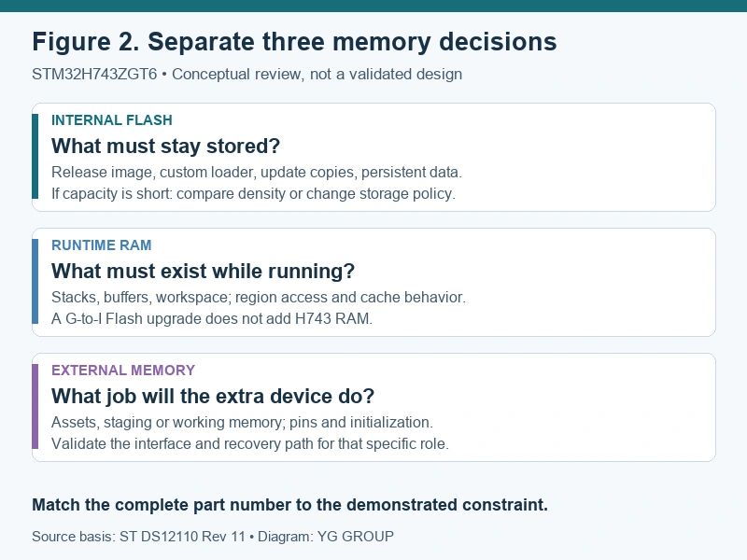The width and height of the screenshot is (747, 560).
Task: Click the 'Match the complete part number' statement
Action: pyautogui.click(x=290, y=505)
